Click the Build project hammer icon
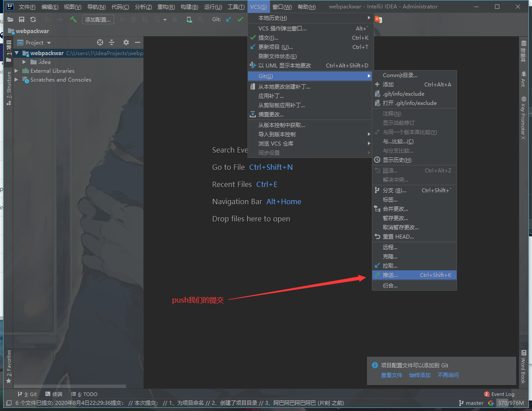532x411 pixels. click(x=73, y=19)
